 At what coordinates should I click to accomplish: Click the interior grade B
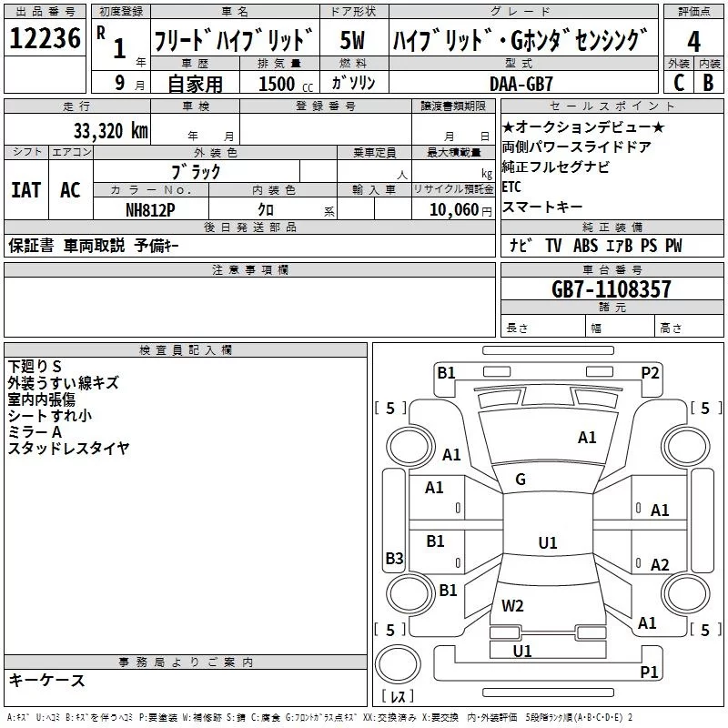click(x=708, y=82)
